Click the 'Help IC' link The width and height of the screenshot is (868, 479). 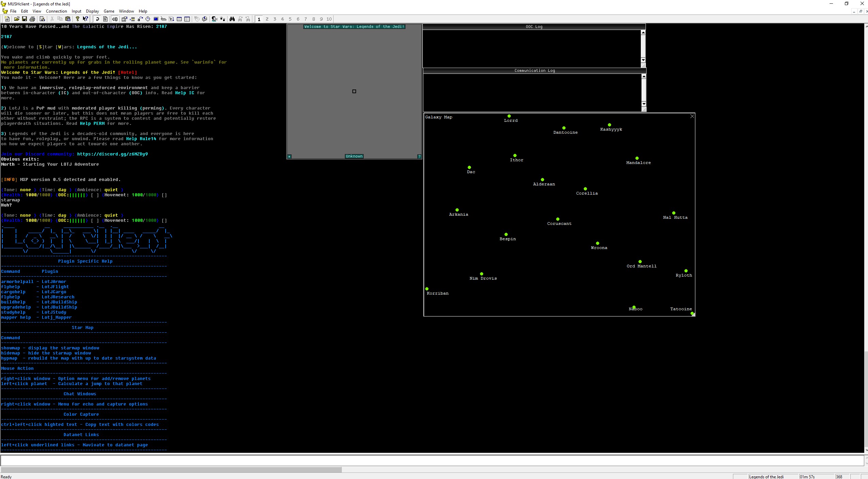click(185, 93)
